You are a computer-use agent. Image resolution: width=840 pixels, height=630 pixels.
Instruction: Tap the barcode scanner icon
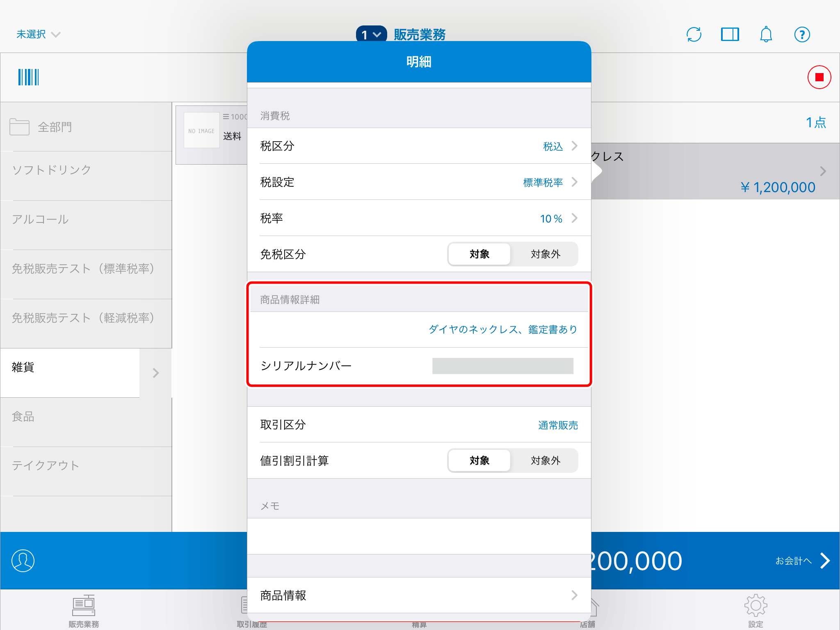tap(28, 77)
